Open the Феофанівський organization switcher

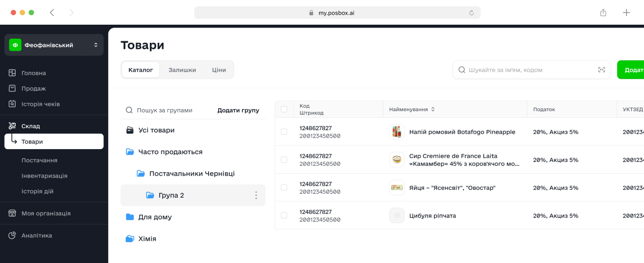(x=54, y=45)
